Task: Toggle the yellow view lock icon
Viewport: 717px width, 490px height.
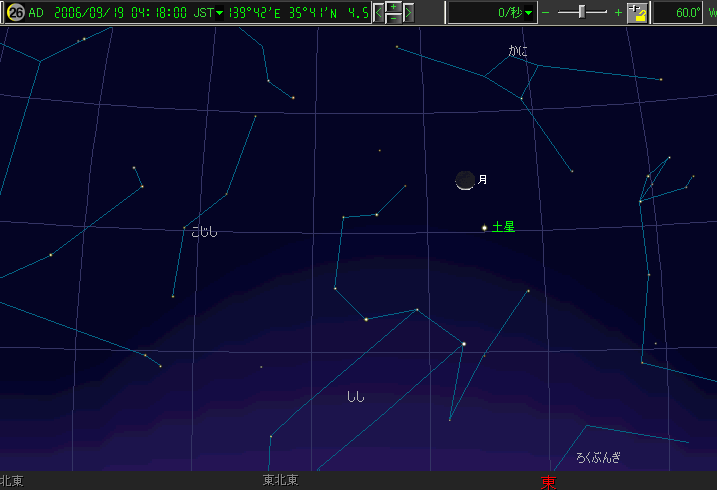Action: (637, 13)
